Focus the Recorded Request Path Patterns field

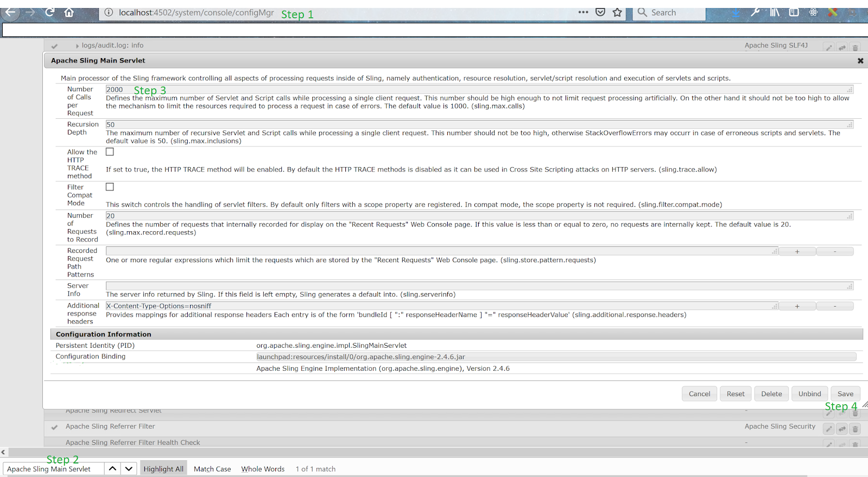click(x=442, y=251)
